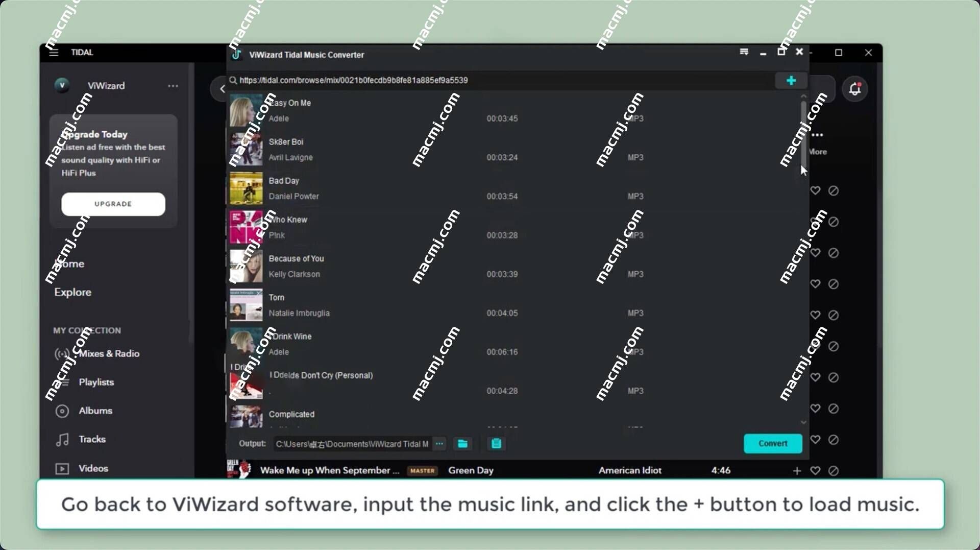Click the three-dots browse button beside the output path
The image size is (980, 550).
pyautogui.click(x=439, y=444)
